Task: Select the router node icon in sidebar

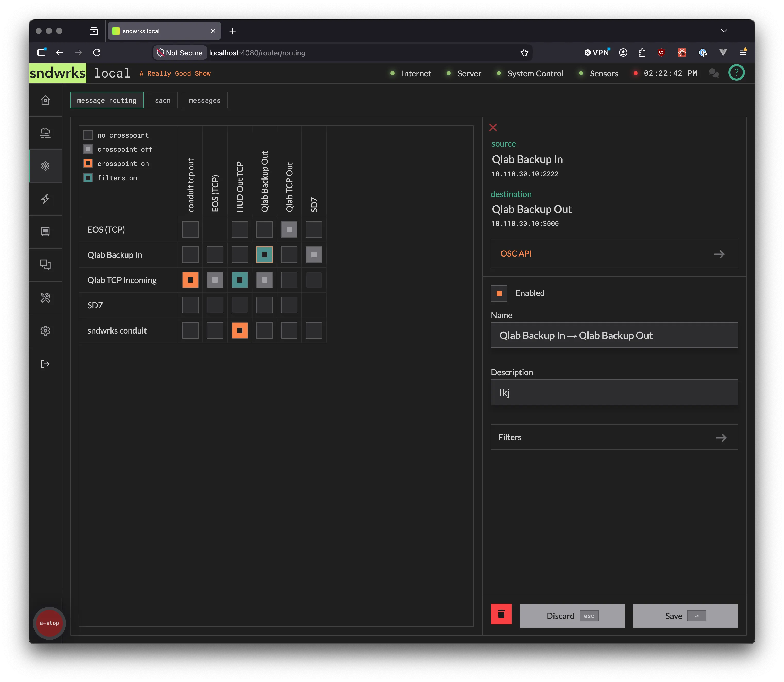Action: pyautogui.click(x=45, y=166)
